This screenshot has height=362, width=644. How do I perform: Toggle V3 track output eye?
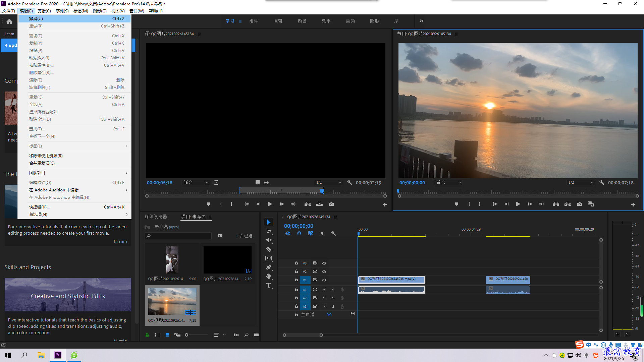tap(324, 263)
